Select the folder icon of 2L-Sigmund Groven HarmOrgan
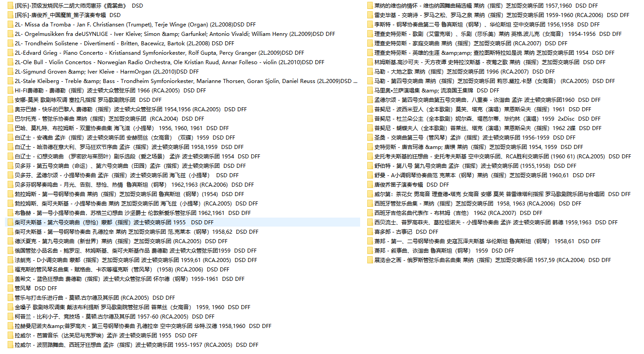 tap(10, 71)
